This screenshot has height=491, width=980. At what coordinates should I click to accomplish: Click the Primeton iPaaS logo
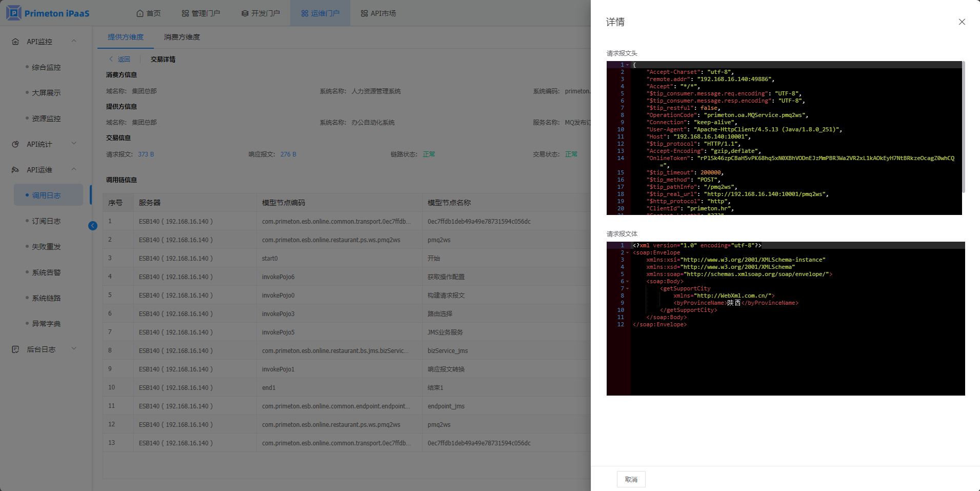tap(48, 13)
